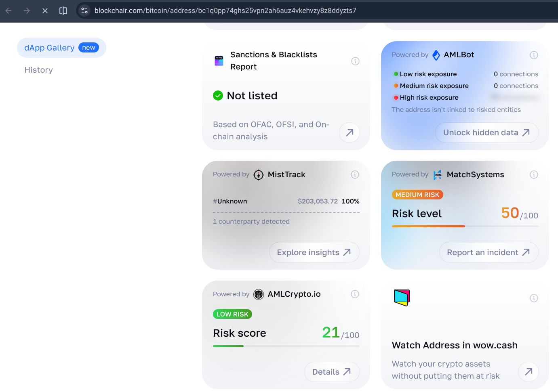Screen dimensions: 558x392
Task: Click the 50/100 risk level value
Action: [520, 213]
